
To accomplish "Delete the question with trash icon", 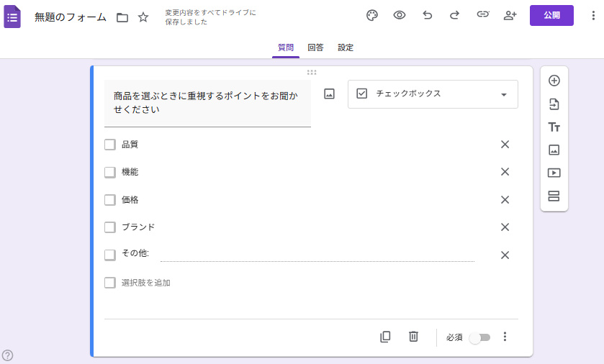I will tap(413, 337).
